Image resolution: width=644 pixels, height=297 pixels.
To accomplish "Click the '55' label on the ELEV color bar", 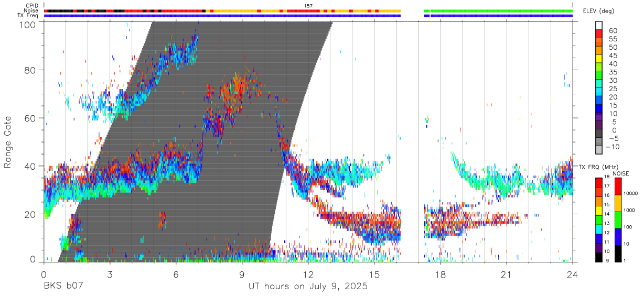I will pos(613,39).
